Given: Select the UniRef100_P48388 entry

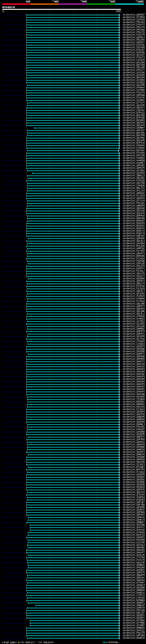Looking at the screenshot, I should [x=134, y=567].
